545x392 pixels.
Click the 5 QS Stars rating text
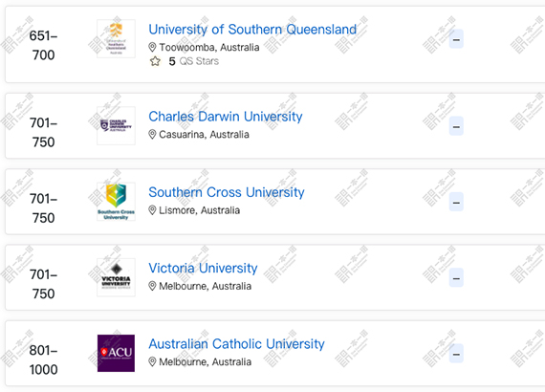(x=193, y=61)
